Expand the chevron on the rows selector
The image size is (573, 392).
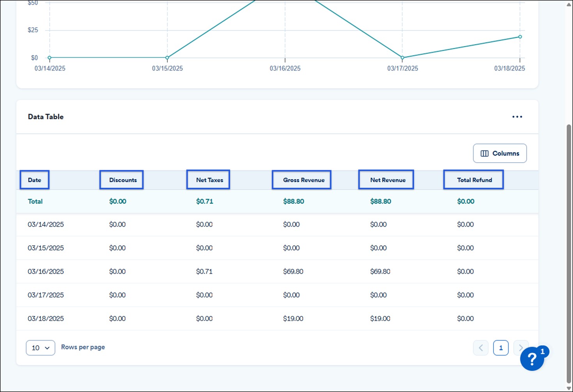coord(47,348)
